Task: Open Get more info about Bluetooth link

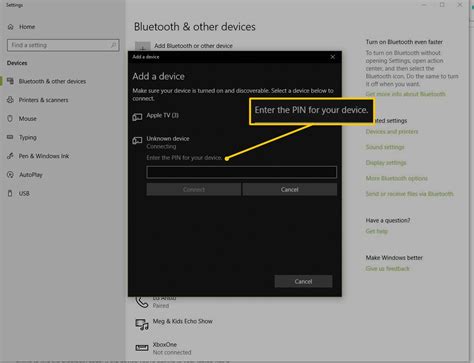Action: [405, 94]
